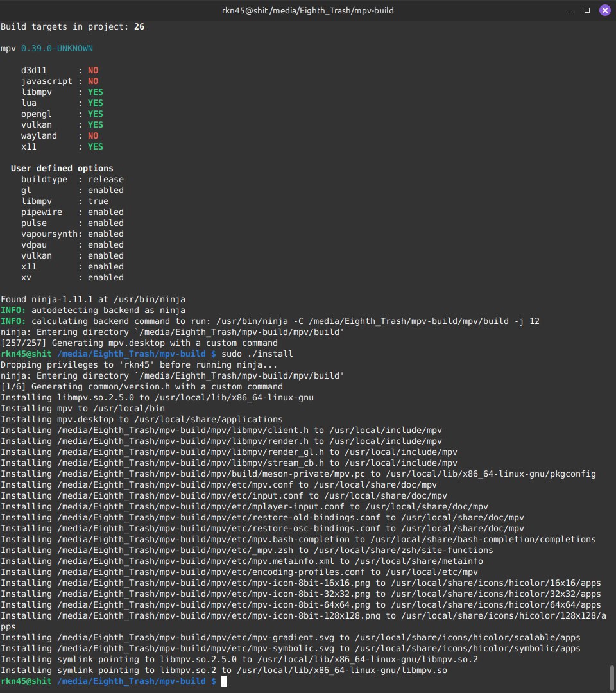Click the line installing "mpv-gradient.svg"
This screenshot has height=693, width=616.
coord(291,637)
